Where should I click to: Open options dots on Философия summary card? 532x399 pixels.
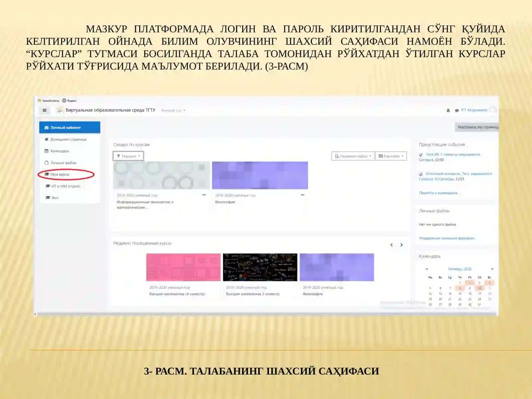pos(303,195)
